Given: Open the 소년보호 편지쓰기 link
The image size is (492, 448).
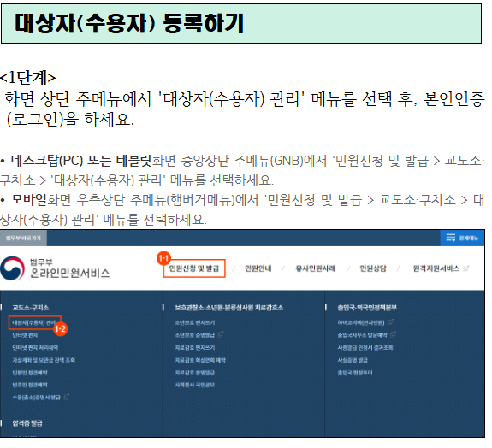Looking at the screenshot, I should [195, 322].
